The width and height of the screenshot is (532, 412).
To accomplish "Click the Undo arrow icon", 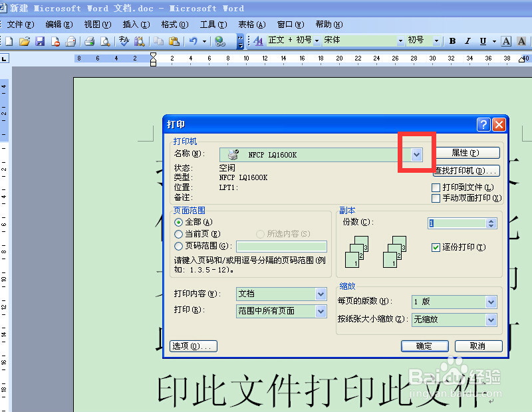I will [194, 41].
